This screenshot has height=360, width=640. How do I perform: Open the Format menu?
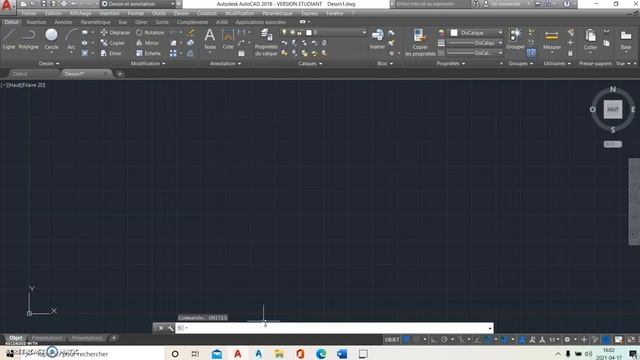coord(136,13)
